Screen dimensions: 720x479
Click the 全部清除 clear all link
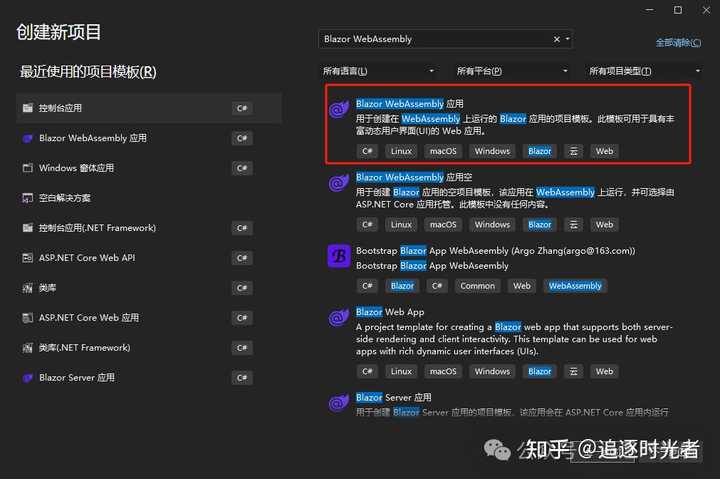coord(678,43)
